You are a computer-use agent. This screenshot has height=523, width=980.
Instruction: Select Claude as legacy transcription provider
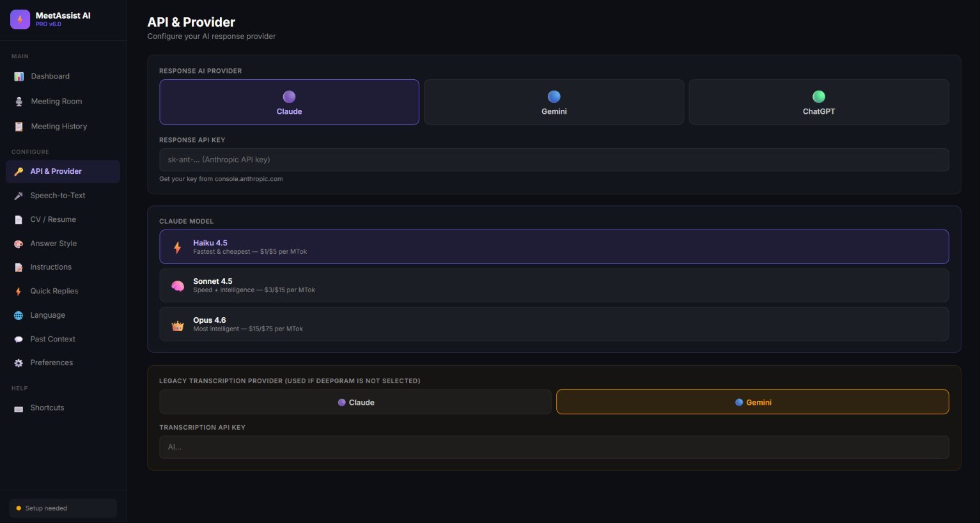click(x=355, y=402)
